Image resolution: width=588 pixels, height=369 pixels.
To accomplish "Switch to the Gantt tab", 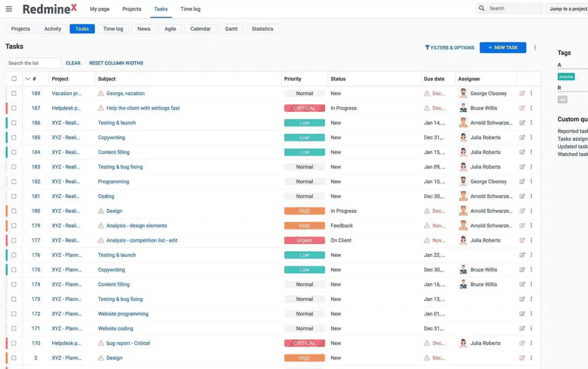I will coord(231,29).
